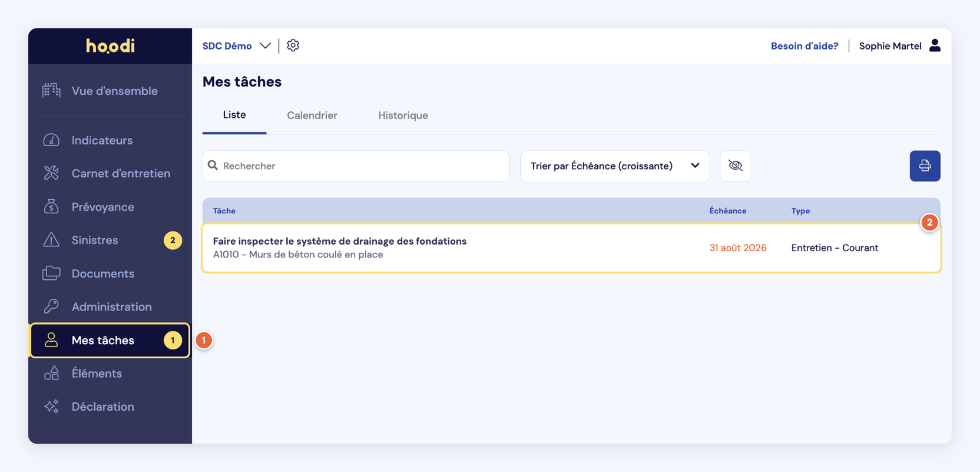Open the Documents folder icon
The image size is (980, 472).
(51, 273)
